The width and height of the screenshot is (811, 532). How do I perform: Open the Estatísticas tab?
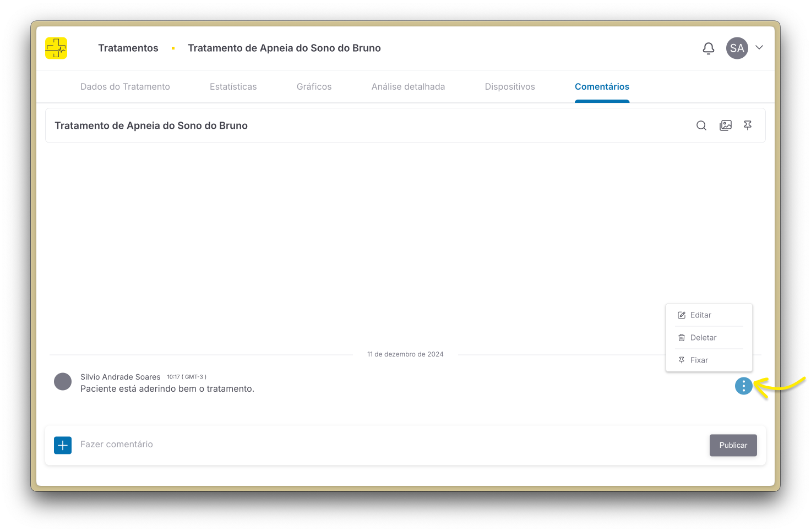pyautogui.click(x=233, y=87)
